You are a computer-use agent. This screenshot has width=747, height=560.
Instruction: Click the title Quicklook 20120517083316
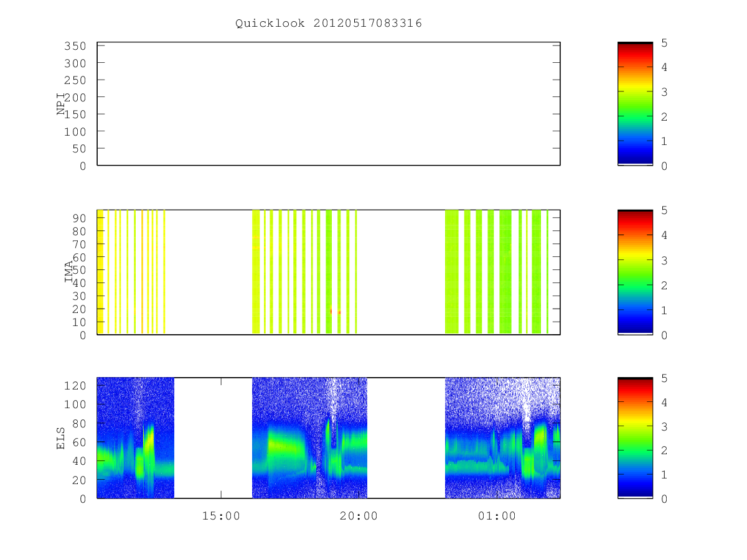329,24
